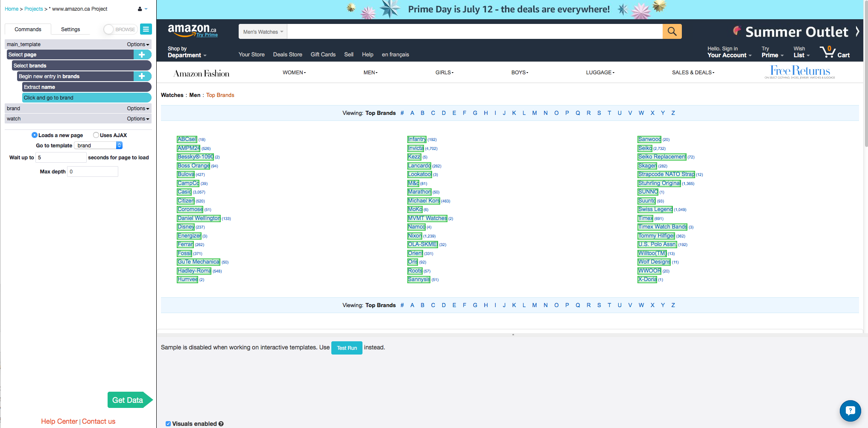Expand the MEN fashion menu
Image resolution: width=868 pixels, height=428 pixels.
pyautogui.click(x=371, y=73)
